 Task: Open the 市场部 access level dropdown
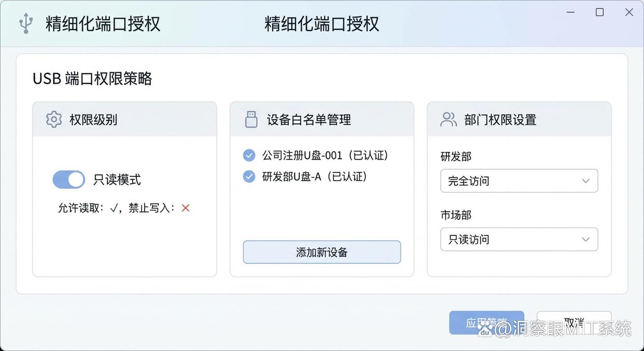519,239
